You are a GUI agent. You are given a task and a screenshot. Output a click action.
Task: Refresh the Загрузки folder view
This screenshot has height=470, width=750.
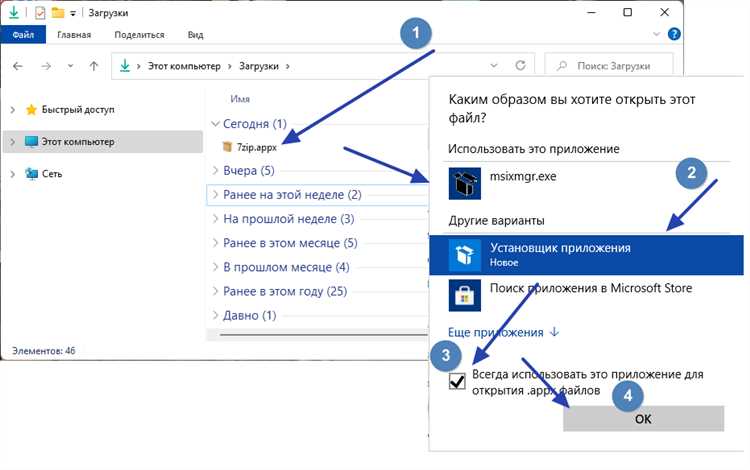click(520, 66)
